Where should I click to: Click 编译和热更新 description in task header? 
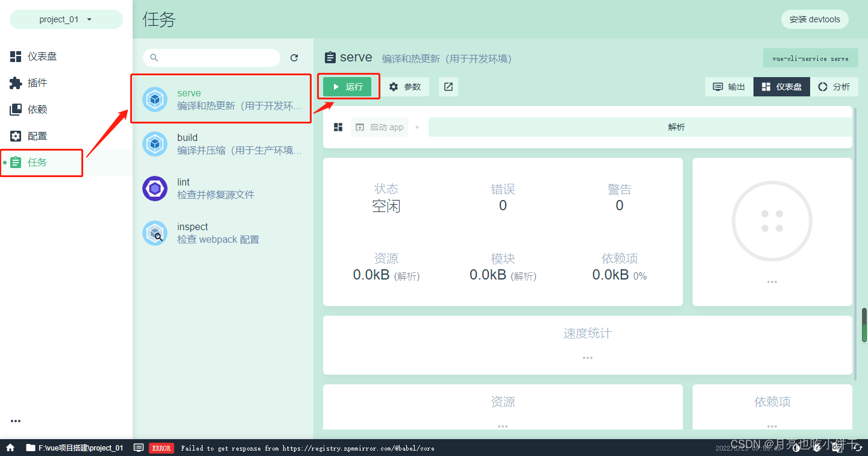[x=447, y=58]
